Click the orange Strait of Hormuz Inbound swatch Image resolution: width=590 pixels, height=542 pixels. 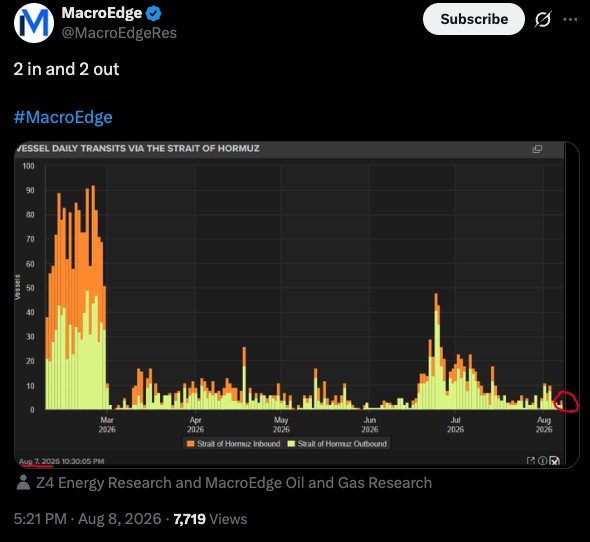190,443
